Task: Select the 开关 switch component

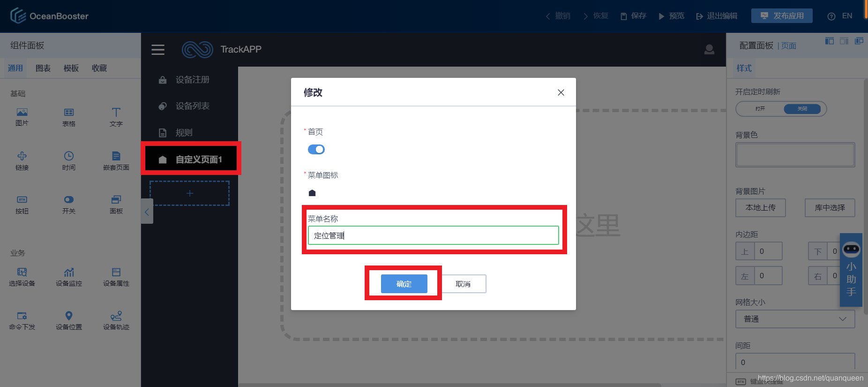Action: tap(69, 205)
